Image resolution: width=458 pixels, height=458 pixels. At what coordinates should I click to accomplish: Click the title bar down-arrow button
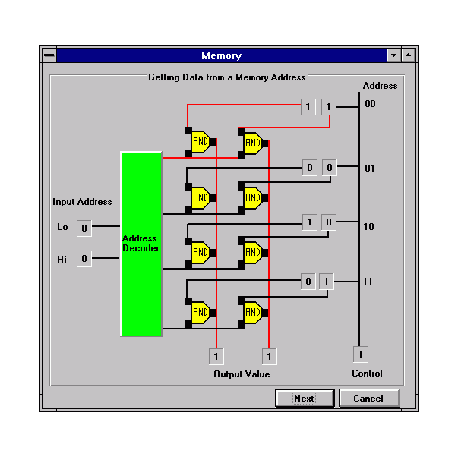pos(394,55)
